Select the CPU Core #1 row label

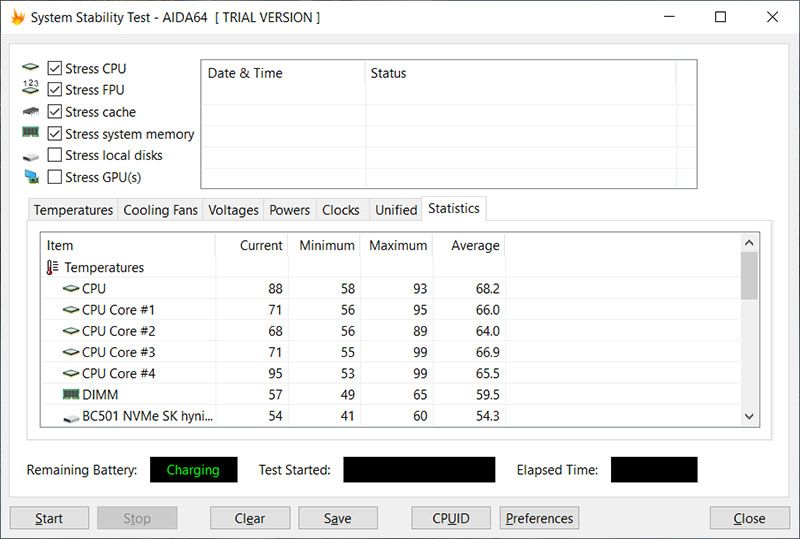(118, 310)
